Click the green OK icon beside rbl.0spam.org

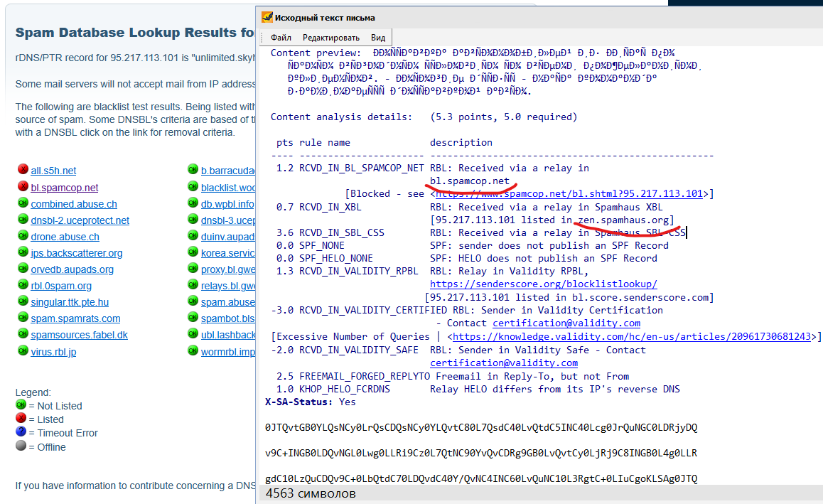[22, 285]
